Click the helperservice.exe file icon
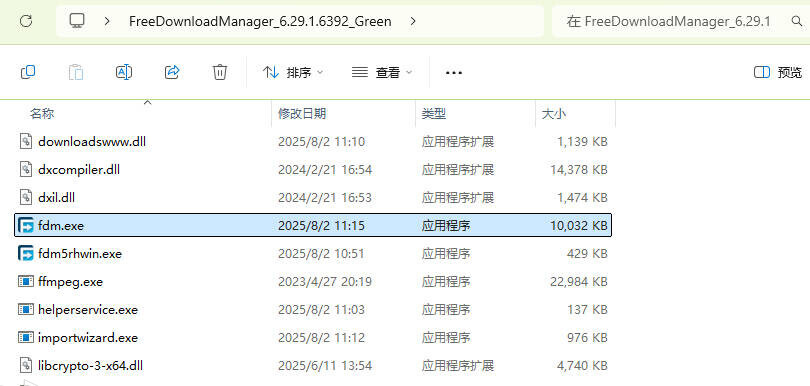The height and width of the screenshot is (386, 810). [x=26, y=309]
